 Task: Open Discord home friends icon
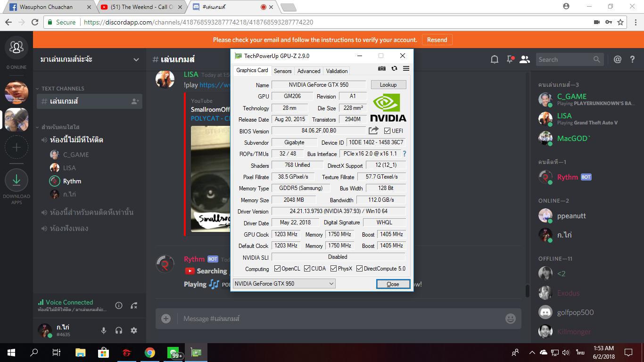(17, 47)
